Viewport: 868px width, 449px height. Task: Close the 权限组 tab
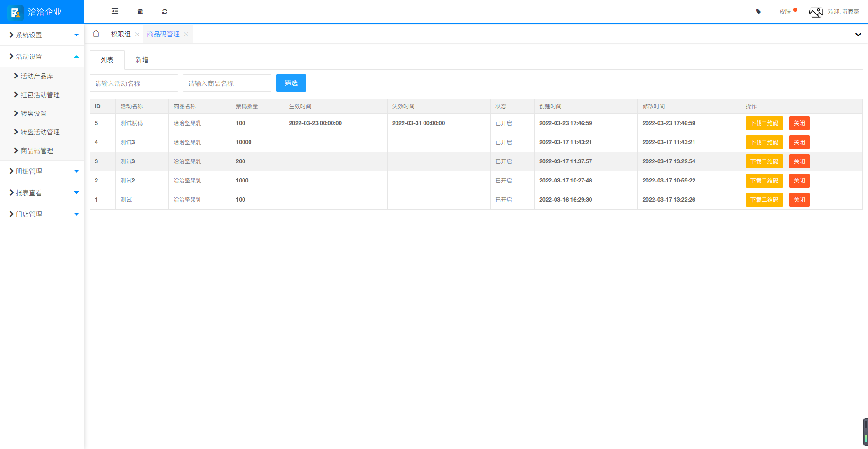pos(137,35)
